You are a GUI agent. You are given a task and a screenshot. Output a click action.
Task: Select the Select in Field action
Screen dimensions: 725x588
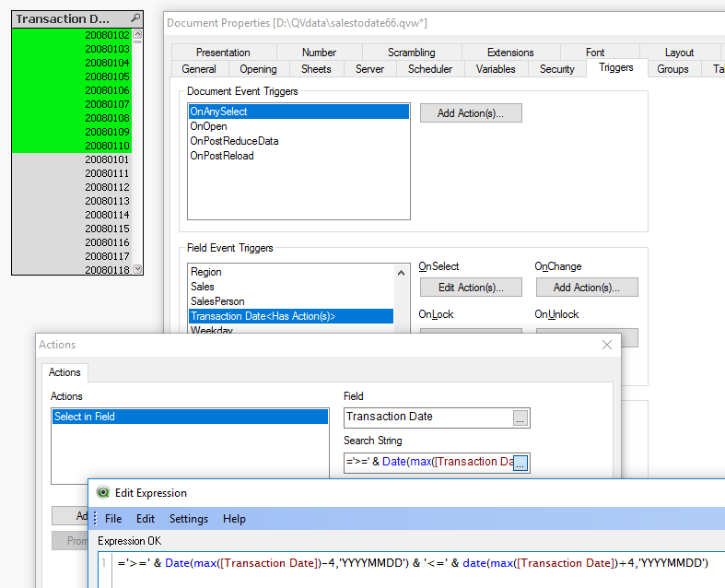coord(189,417)
